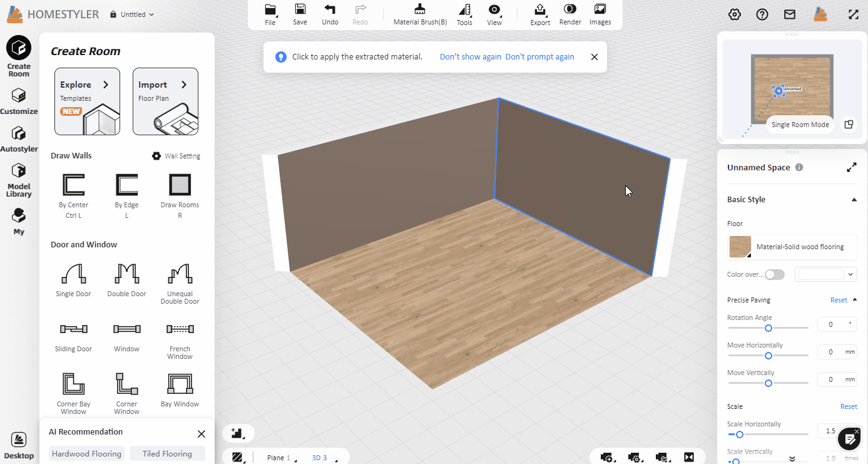Click the Render icon in toolbar
The width and height of the screenshot is (868, 464).
(570, 14)
